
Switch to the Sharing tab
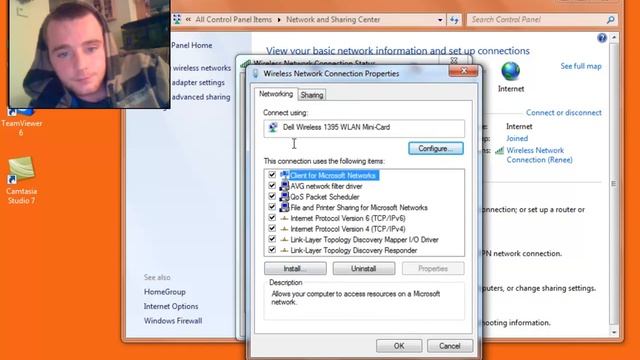[x=312, y=95]
